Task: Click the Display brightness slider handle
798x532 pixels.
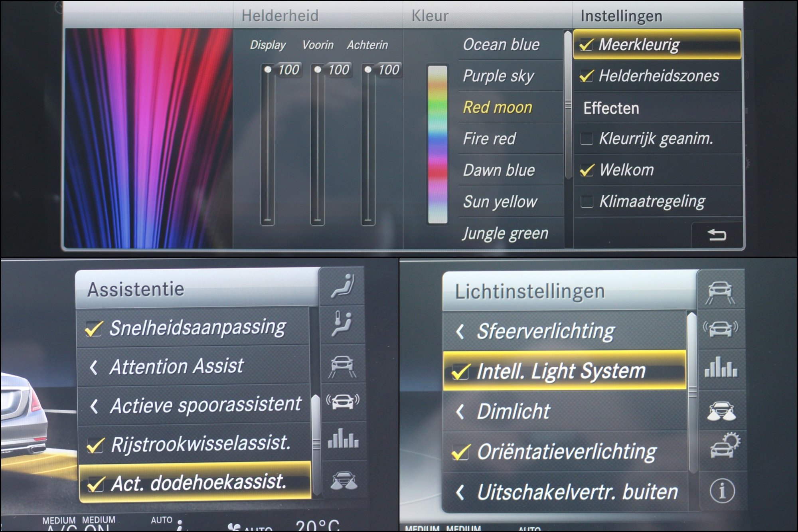Action: pyautogui.click(x=268, y=70)
